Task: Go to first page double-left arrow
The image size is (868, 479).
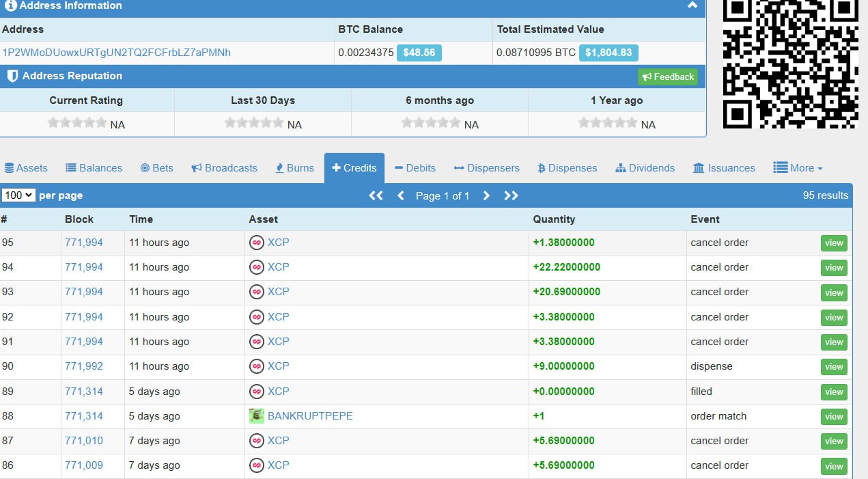Action: coord(376,195)
